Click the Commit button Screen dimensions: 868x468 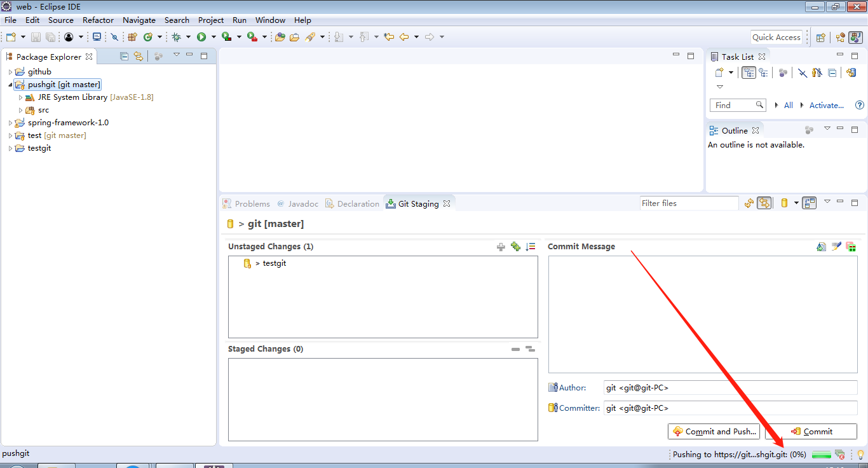coord(811,431)
